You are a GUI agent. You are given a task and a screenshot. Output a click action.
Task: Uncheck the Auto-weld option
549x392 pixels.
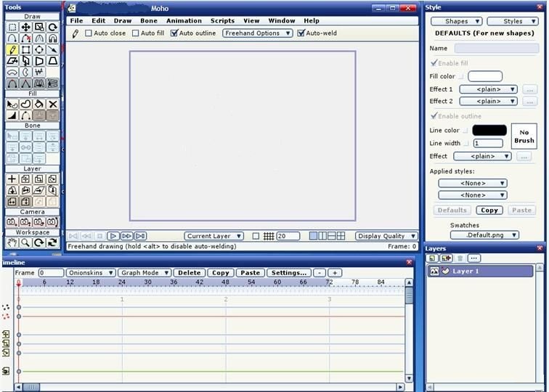301,33
